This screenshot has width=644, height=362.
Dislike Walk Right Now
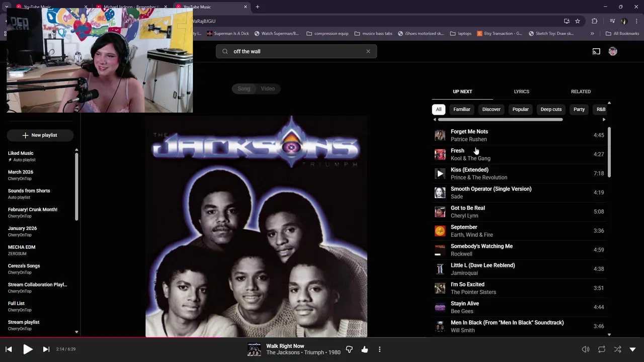[x=349, y=349]
